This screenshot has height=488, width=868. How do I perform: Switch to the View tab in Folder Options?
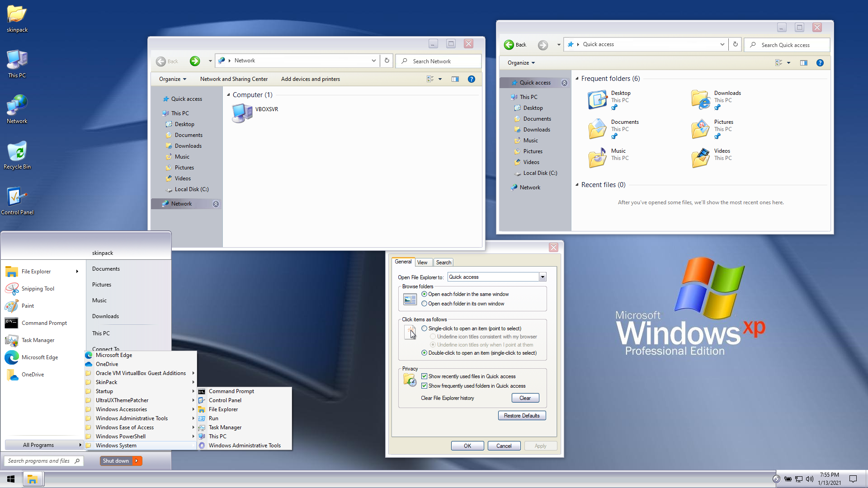422,263
